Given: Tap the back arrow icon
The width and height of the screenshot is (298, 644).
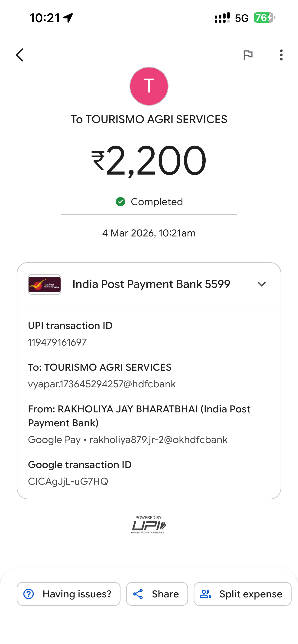Looking at the screenshot, I should (19, 55).
